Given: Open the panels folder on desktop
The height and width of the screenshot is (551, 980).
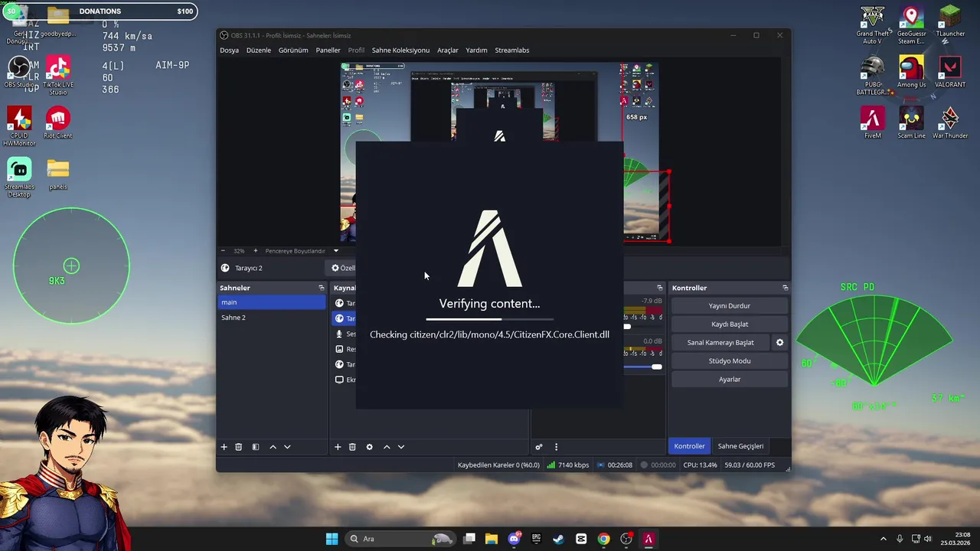Looking at the screenshot, I should 58,174.
